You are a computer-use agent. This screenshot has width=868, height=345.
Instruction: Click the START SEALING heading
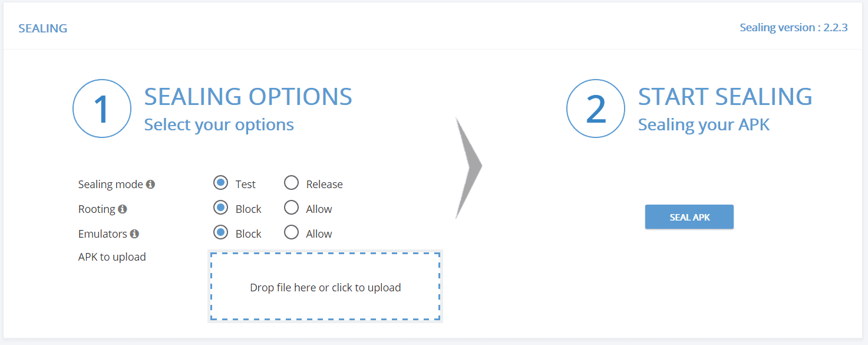click(725, 96)
